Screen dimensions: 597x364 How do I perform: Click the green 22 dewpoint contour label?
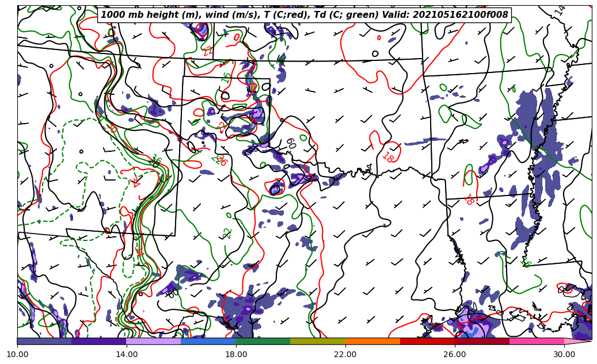(227, 233)
